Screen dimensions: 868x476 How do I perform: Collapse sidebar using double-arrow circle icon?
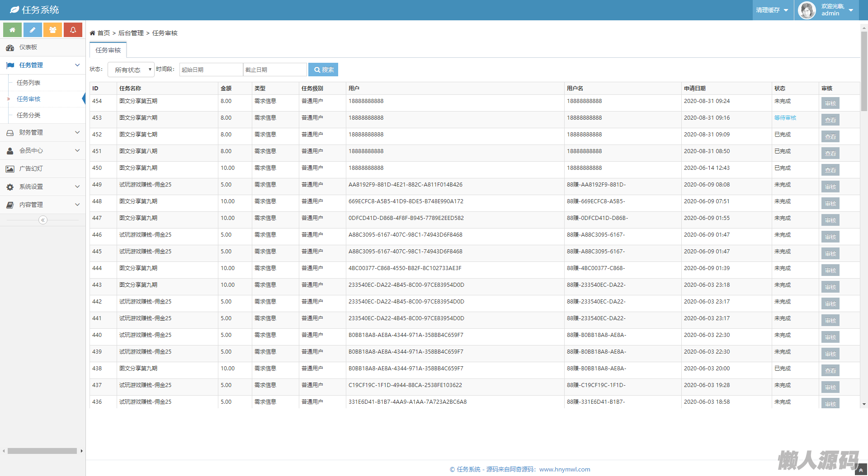point(43,220)
